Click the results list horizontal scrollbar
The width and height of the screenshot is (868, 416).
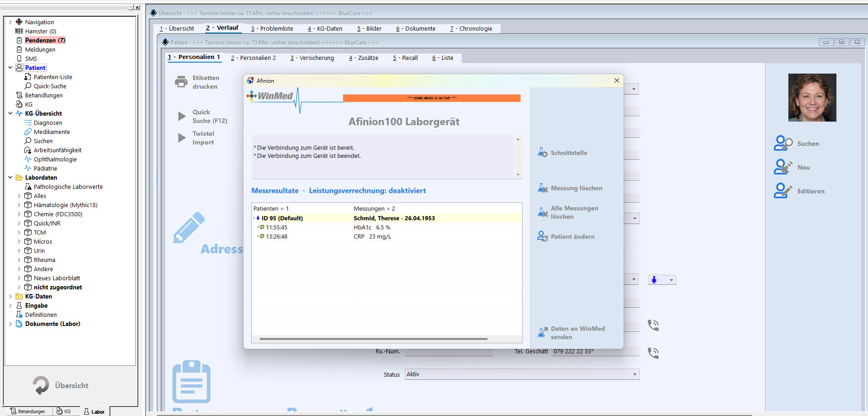(373, 339)
